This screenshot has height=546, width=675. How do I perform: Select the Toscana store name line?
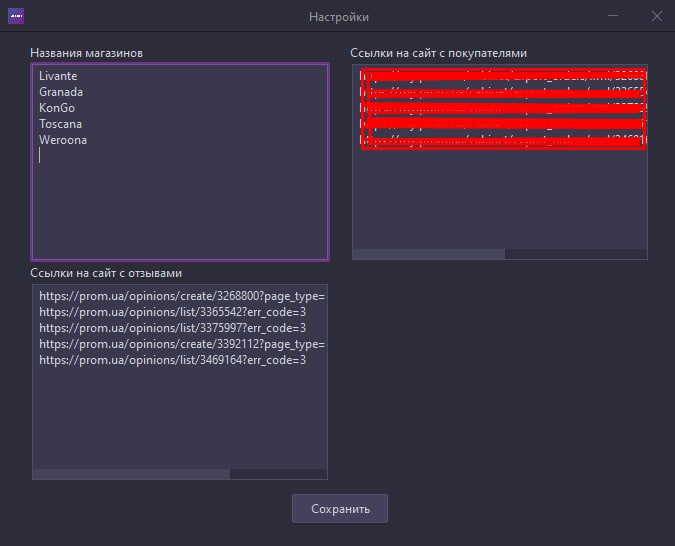click(x=60, y=124)
